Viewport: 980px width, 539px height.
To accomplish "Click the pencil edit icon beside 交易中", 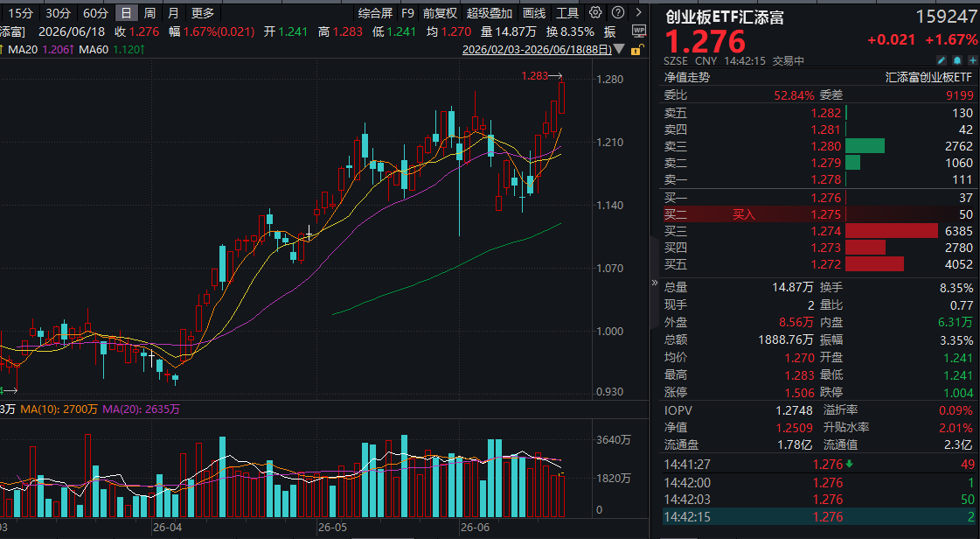I will point(942,60).
